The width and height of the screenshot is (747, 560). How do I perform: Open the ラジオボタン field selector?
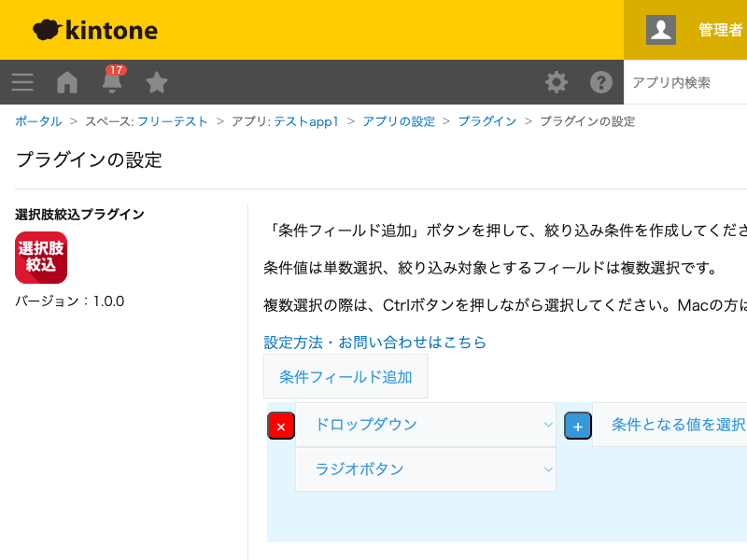(426, 469)
